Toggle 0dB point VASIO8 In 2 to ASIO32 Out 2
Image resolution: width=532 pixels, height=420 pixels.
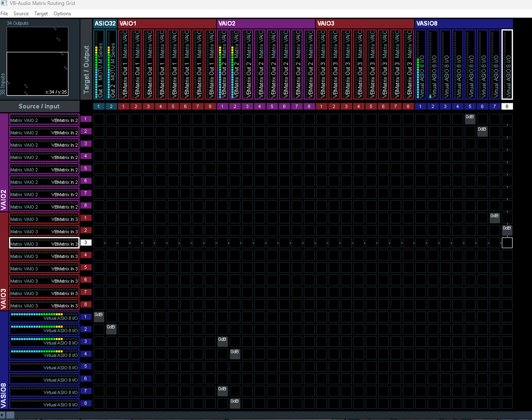pyautogui.click(x=111, y=329)
